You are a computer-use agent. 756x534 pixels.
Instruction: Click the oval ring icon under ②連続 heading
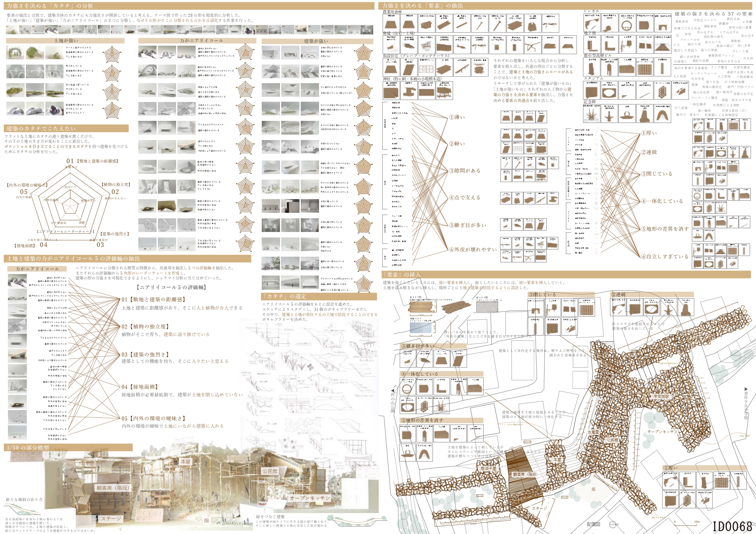tap(651, 309)
